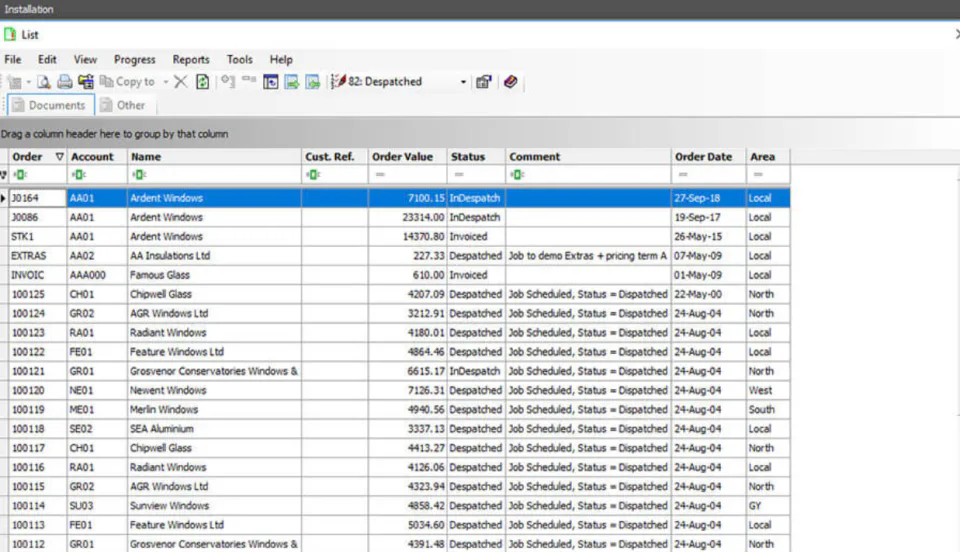The height and width of the screenshot is (552, 960).
Task: Click the greyed double-box toolbar icon
Action: 249,80
